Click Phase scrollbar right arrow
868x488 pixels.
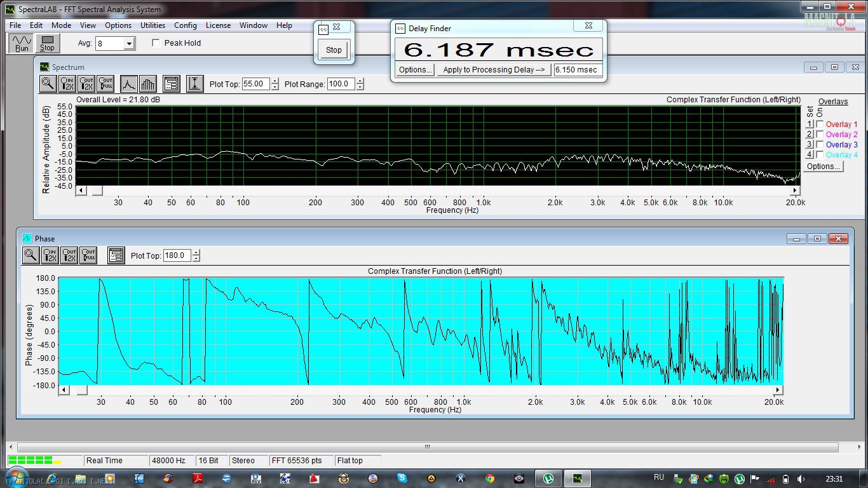click(x=778, y=390)
